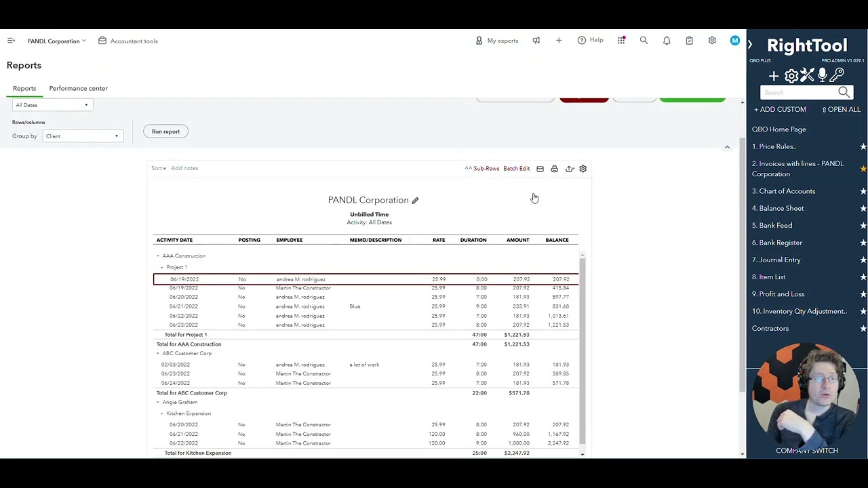The width and height of the screenshot is (868, 488).
Task: Open the Group by Client dropdown
Action: tap(83, 136)
